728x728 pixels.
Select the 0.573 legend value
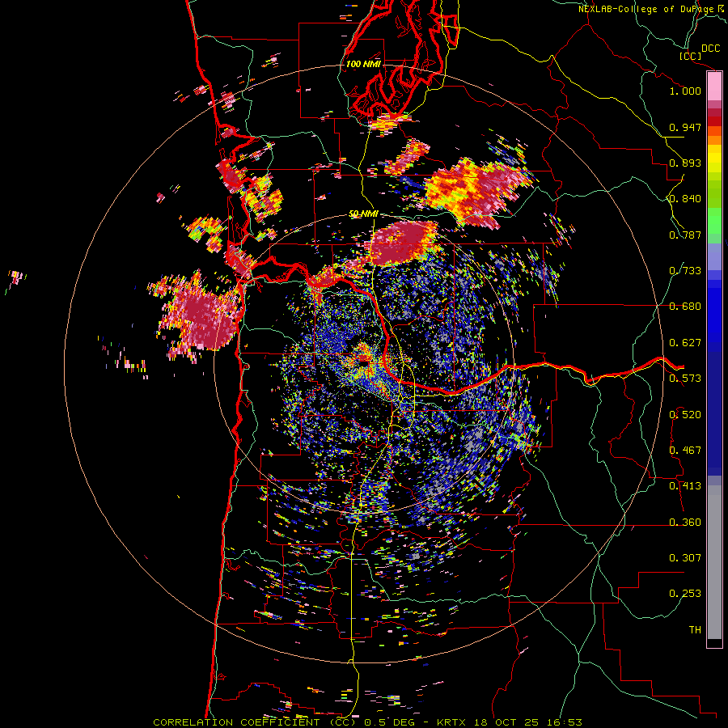685,379
